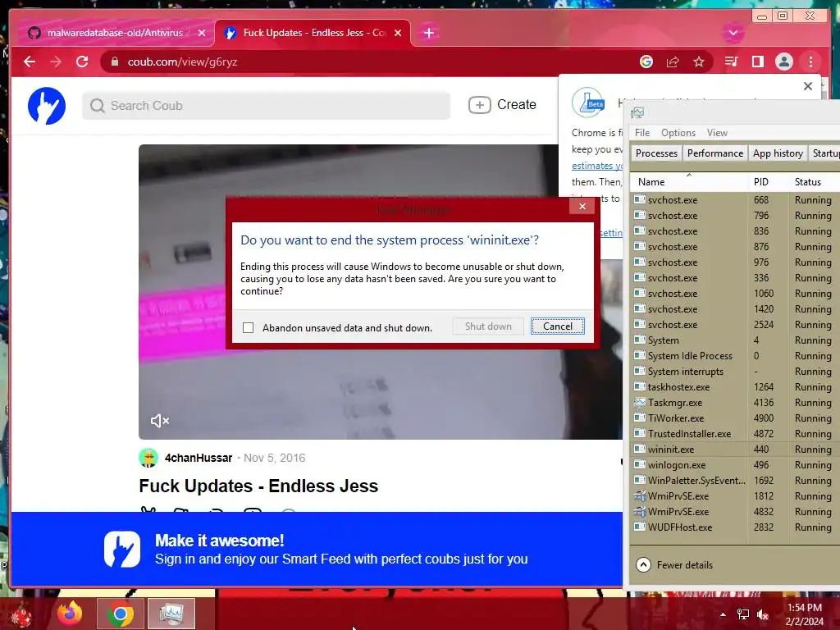Viewport: 840px width, 630px height.
Task: Sort by Status column header
Action: (815, 181)
